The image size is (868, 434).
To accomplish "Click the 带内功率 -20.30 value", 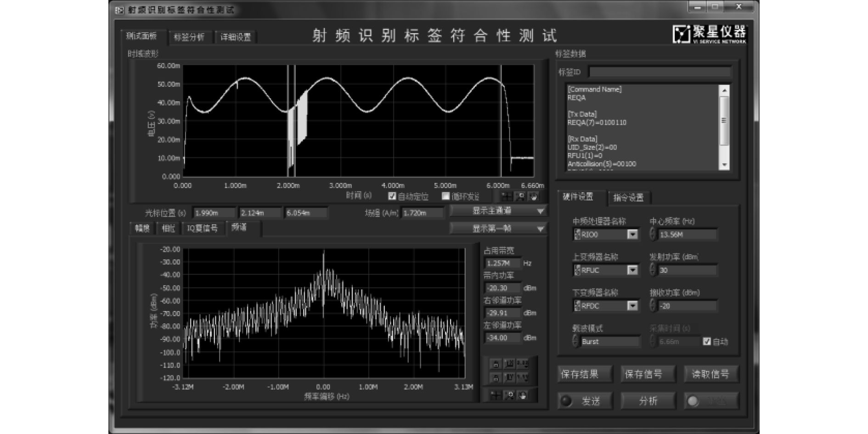I will tap(503, 288).
